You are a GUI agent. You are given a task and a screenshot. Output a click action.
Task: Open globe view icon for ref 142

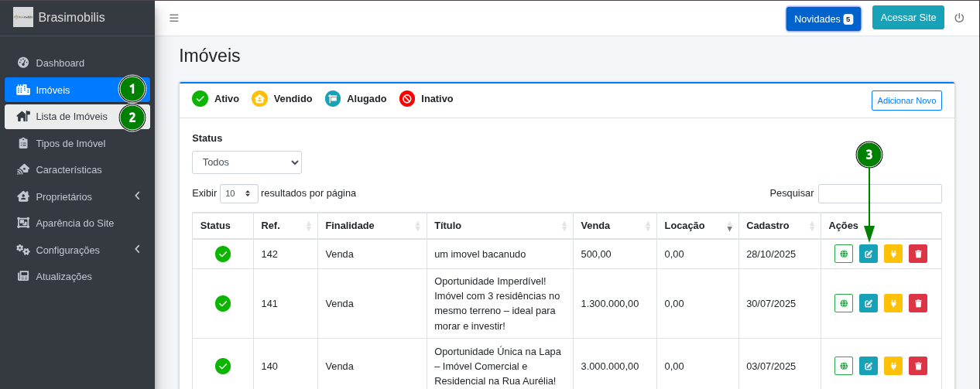click(x=844, y=254)
